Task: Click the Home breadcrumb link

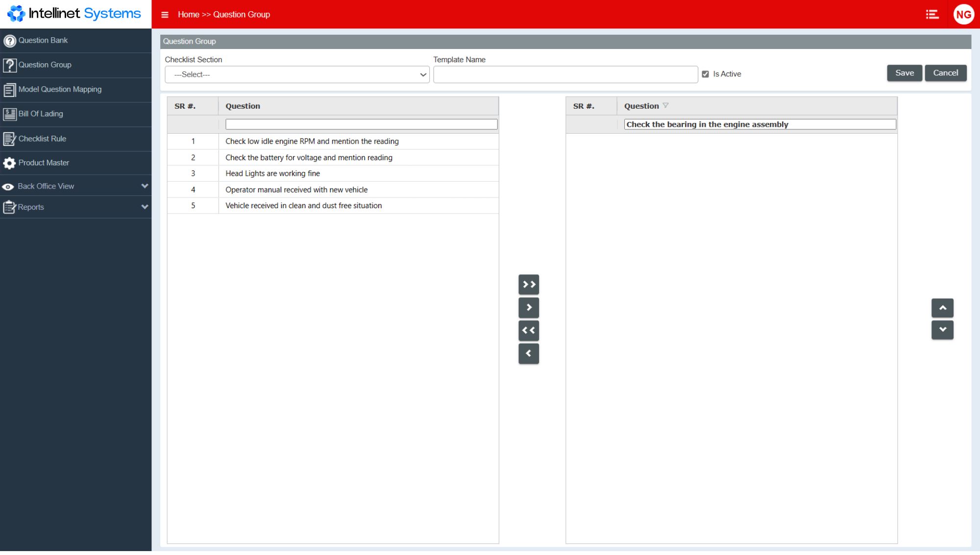Action: [188, 15]
